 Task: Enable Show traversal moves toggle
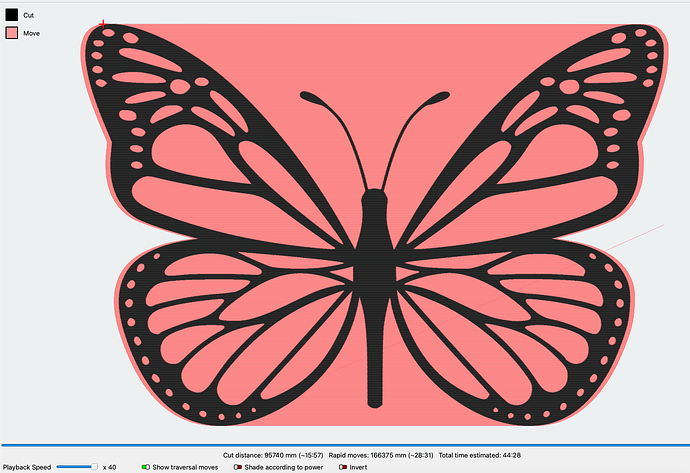(146, 466)
